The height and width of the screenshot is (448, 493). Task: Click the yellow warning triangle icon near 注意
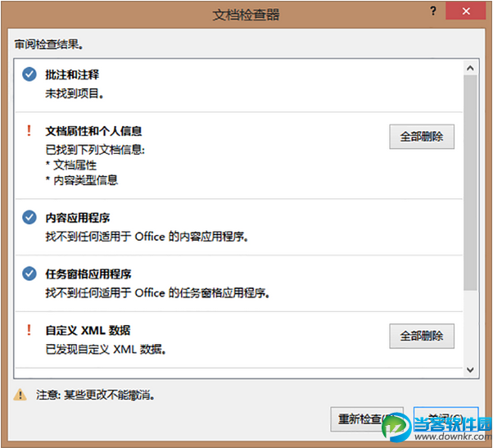pyautogui.click(x=20, y=394)
